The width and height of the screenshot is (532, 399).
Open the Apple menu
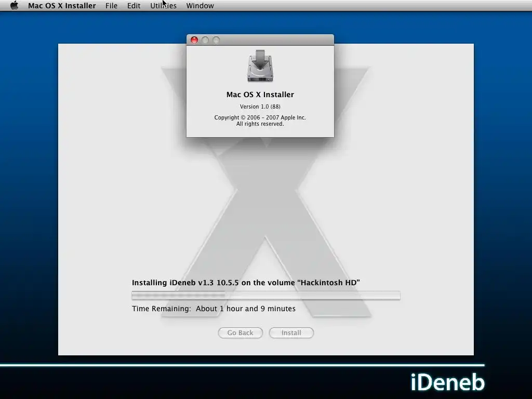(14, 5)
